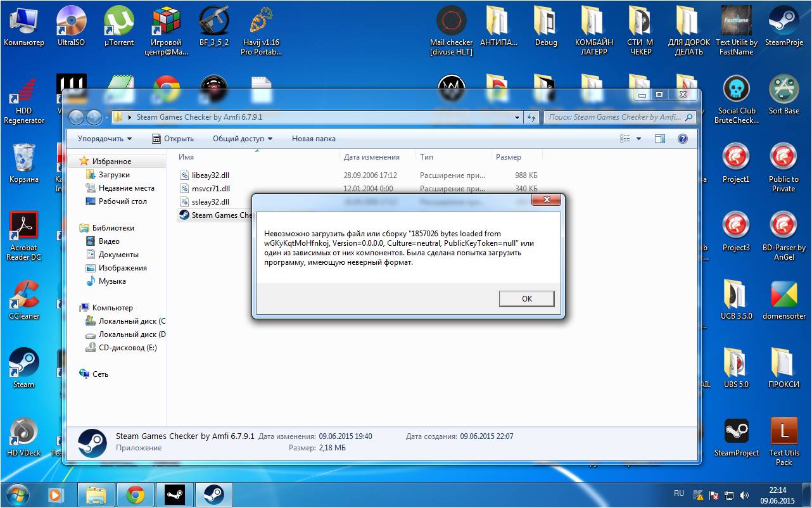Screen dimensions: 812x508
Task: Switch the RU input language indicator
Action: click(679, 493)
